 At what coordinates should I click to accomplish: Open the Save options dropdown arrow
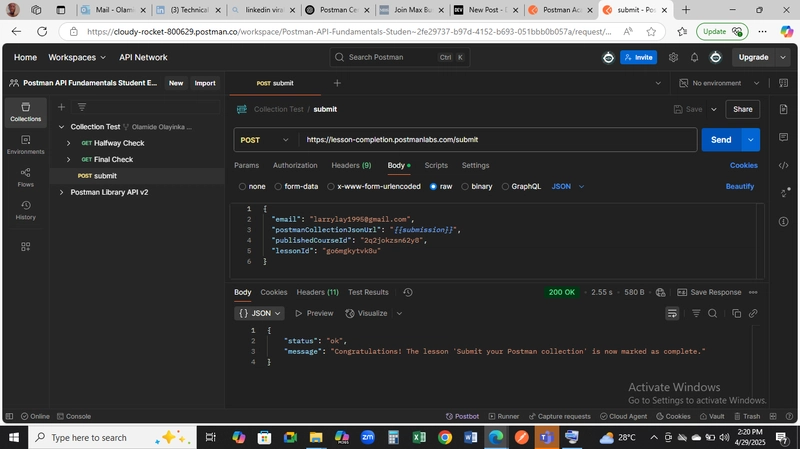714,109
